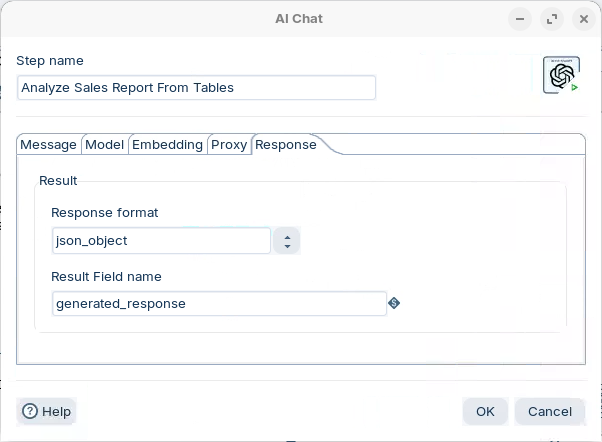
Task: Click the Response tab
Action: point(286,145)
